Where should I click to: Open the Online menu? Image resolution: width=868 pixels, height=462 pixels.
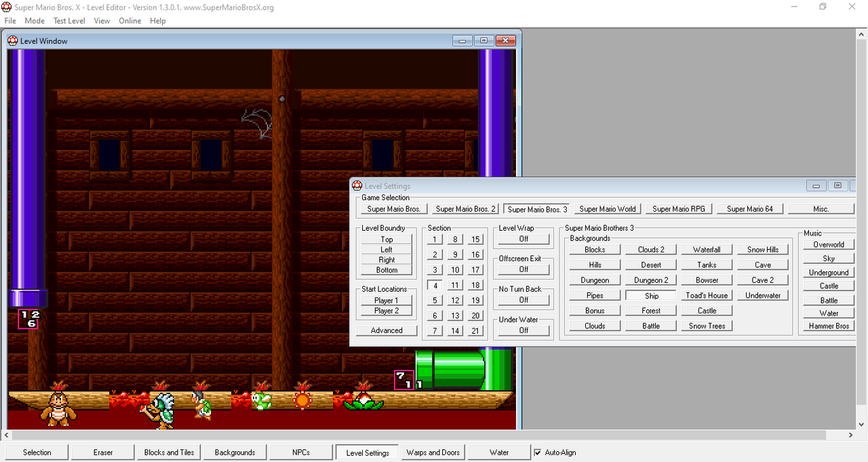point(130,21)
